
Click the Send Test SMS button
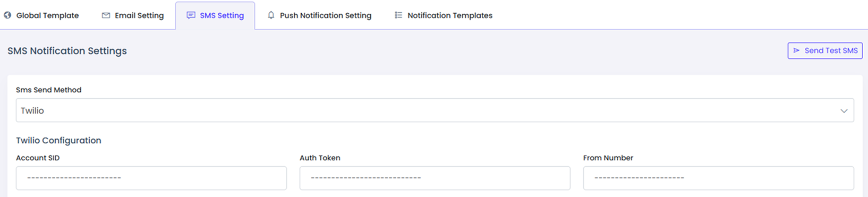825,50
